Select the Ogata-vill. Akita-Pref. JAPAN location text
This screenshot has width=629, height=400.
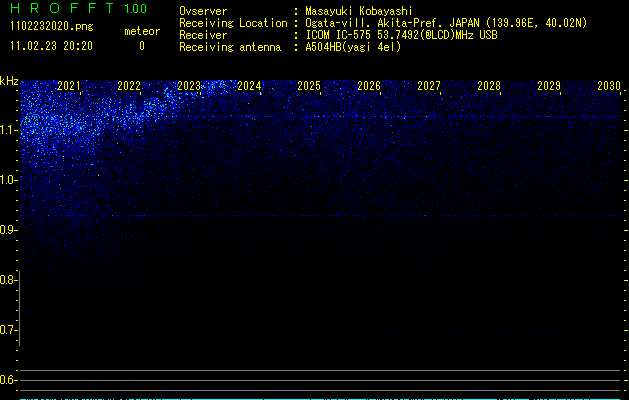pyautogui.click(x=446, y=23)
